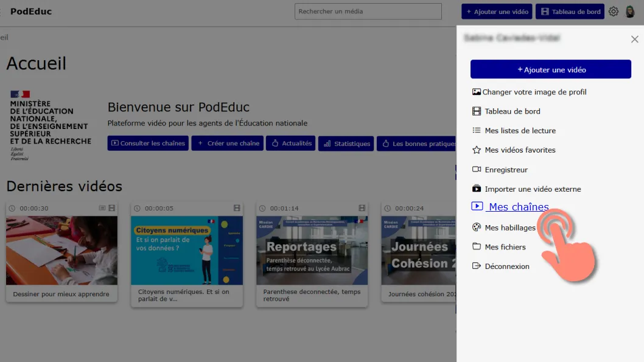Click 'Créer une chaîne' button

[x=227, y=143]
